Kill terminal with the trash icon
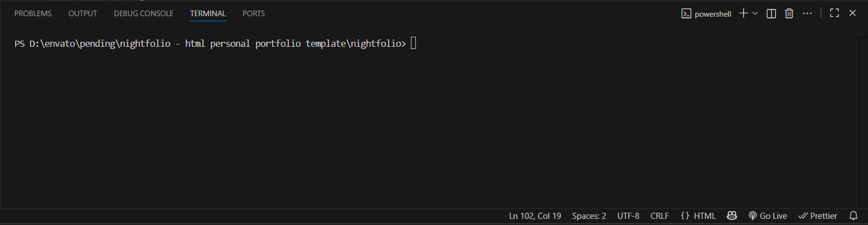 click(x=789, y=13)
